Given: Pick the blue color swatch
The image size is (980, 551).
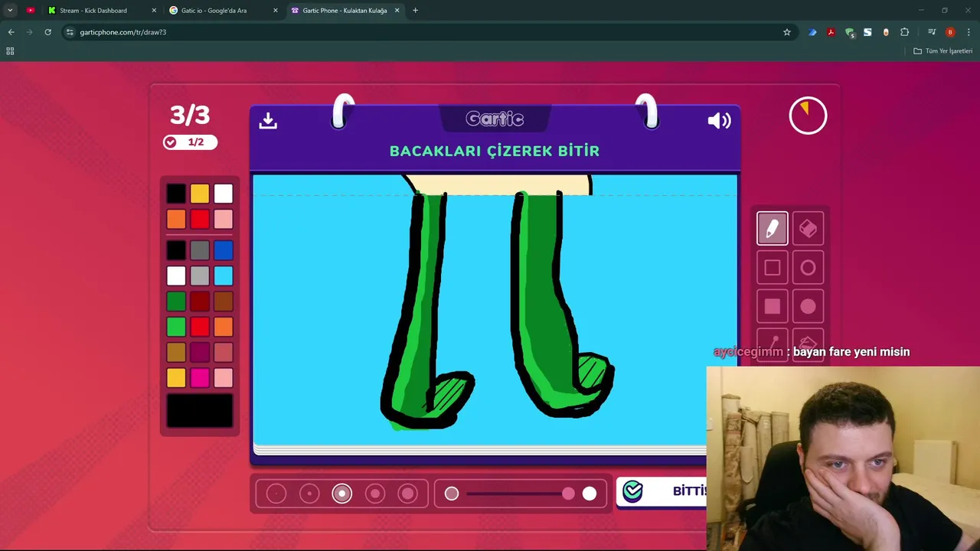Looking at the screenshot, I should (x=223, y=250).
